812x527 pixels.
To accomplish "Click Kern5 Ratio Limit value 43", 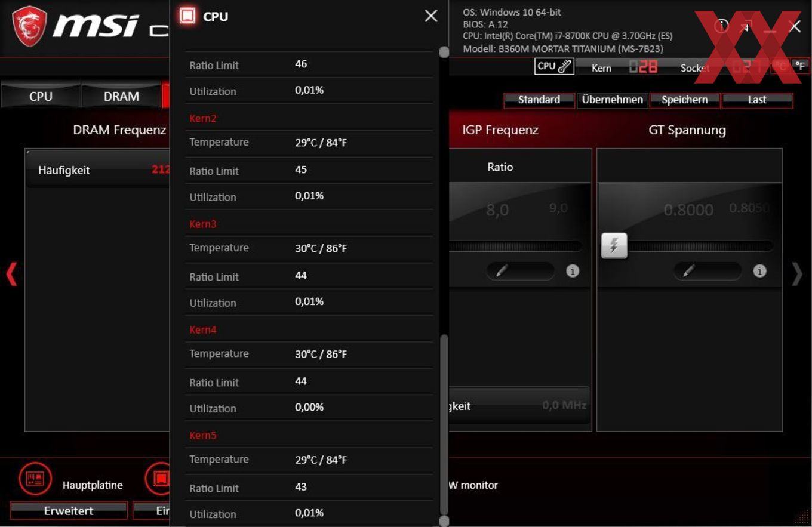I will point(301,486).
